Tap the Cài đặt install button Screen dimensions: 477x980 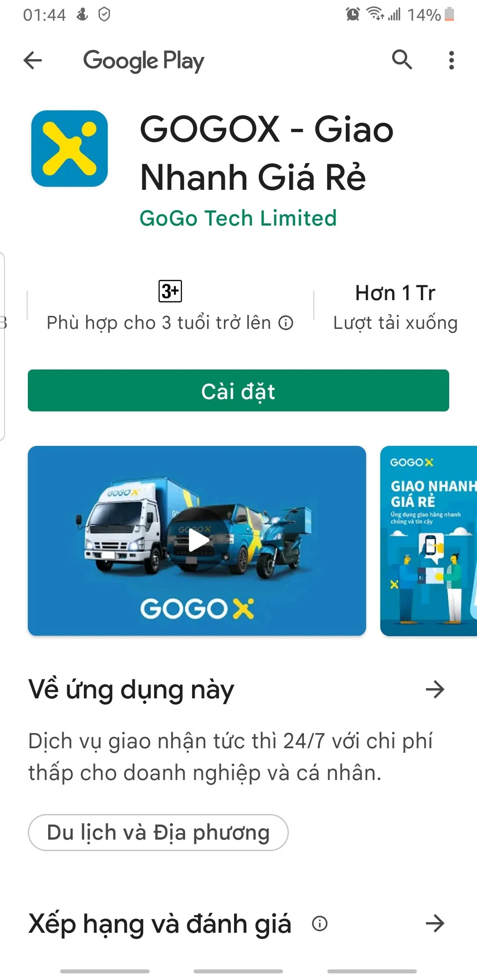tap(238, 391)
